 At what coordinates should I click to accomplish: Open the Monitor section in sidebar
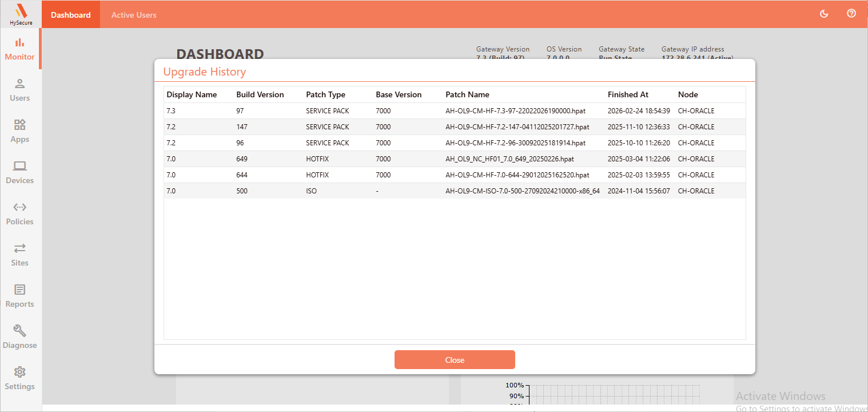19,49
